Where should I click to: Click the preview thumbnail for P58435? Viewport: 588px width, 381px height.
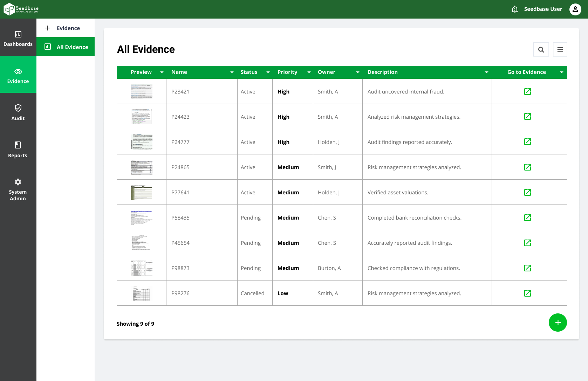point(141,217)
